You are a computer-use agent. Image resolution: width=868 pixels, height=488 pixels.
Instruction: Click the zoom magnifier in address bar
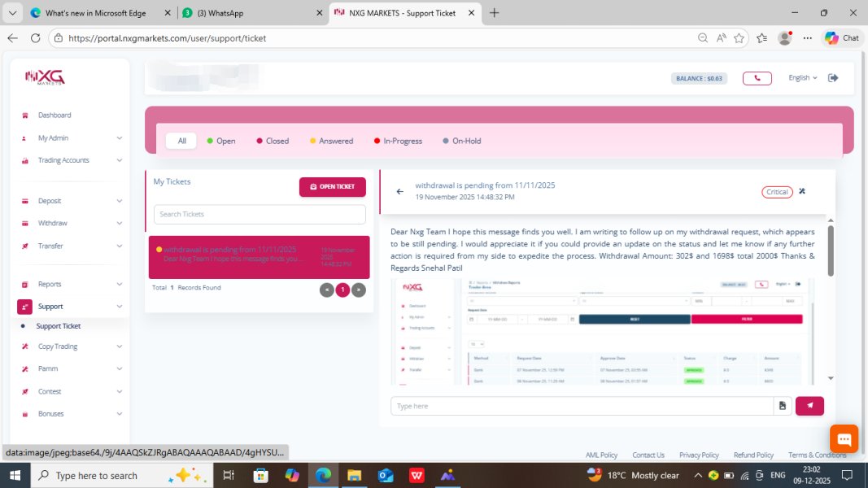[x=703, y=38]
